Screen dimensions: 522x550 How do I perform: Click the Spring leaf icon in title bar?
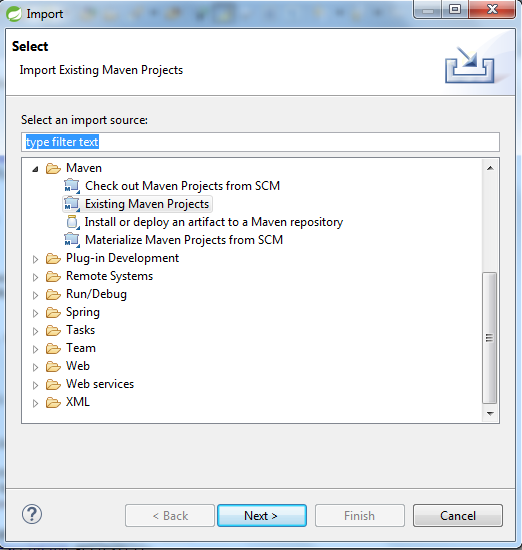click(14, 14)
